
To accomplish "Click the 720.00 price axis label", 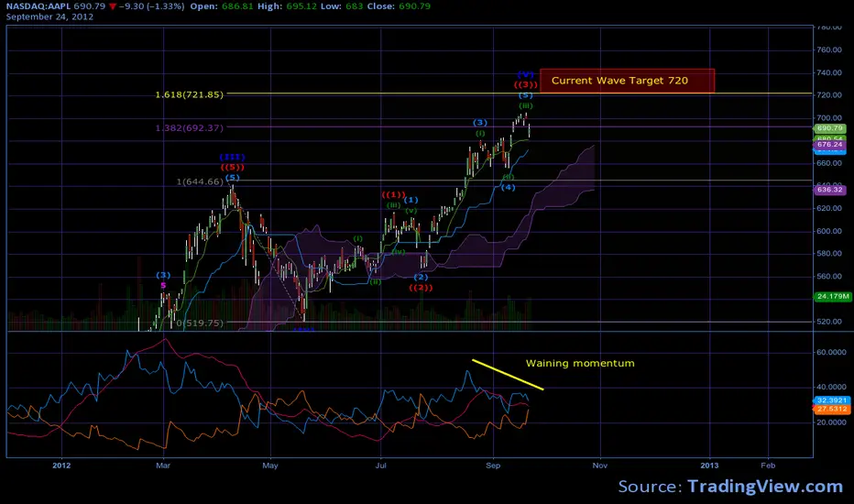I will point(829,94).
